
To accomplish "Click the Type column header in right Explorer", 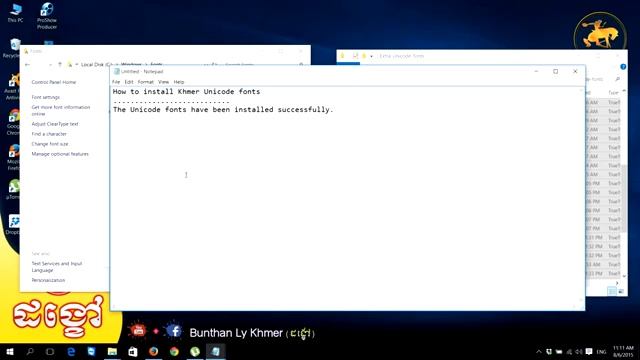I will [613, 93].
